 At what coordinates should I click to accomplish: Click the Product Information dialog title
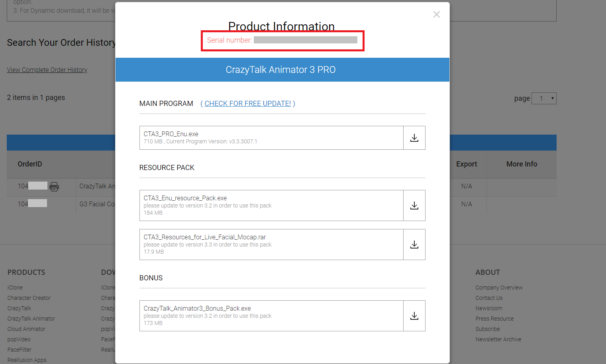tap(281, 26)
